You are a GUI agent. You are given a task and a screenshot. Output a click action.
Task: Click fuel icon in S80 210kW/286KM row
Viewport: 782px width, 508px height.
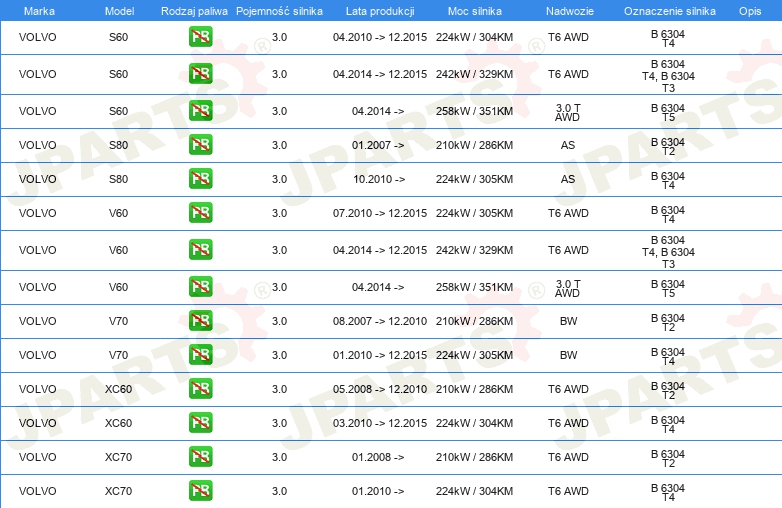(x=200, y=145)
